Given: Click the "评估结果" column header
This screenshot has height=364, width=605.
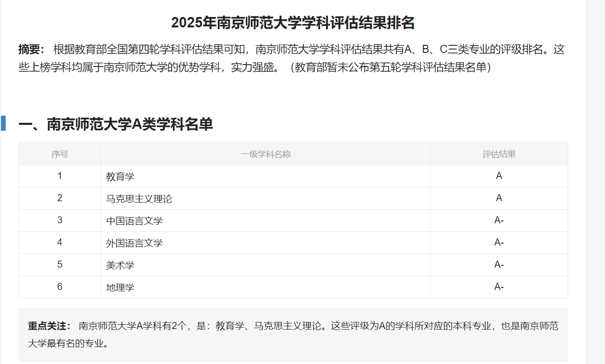Looking at the screenshot, I should [499, 154].
